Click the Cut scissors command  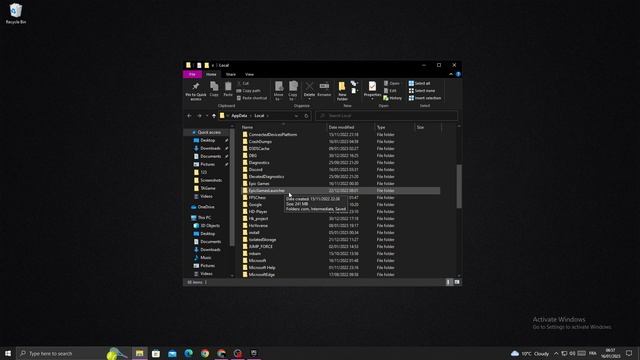pos(243,83)
